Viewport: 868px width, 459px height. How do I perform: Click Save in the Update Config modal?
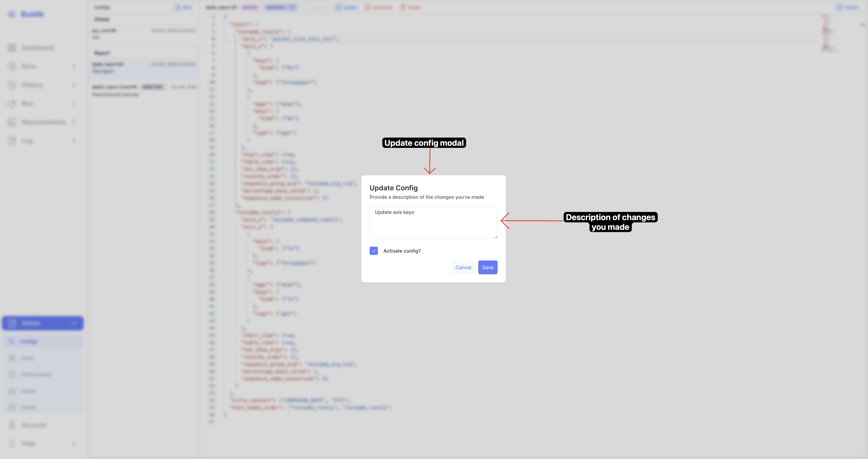click(488, 267)
